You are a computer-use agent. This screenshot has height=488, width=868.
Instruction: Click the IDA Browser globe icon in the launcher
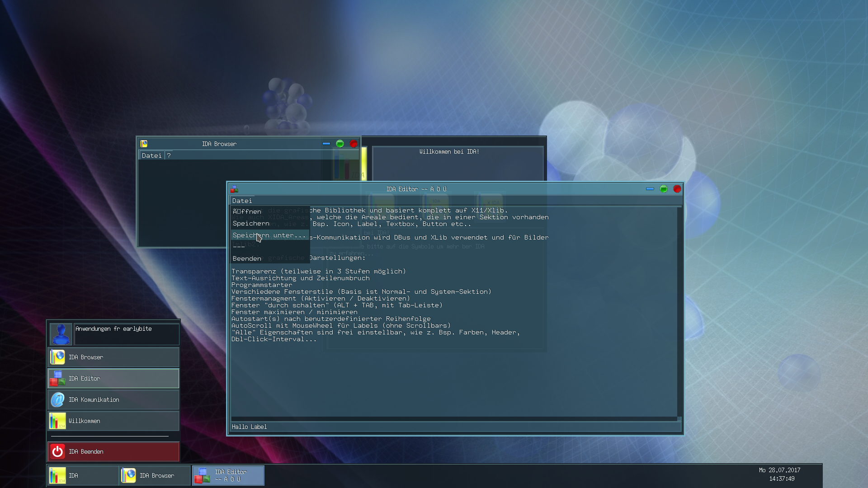pos(57,357)
